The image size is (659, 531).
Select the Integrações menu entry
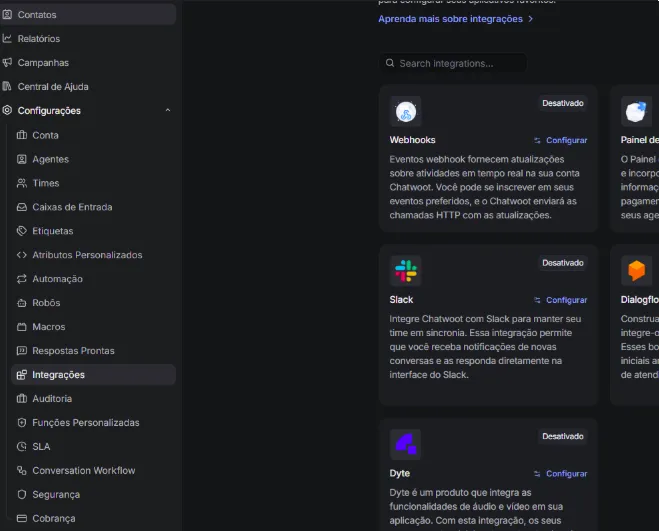tap(93, 375)
